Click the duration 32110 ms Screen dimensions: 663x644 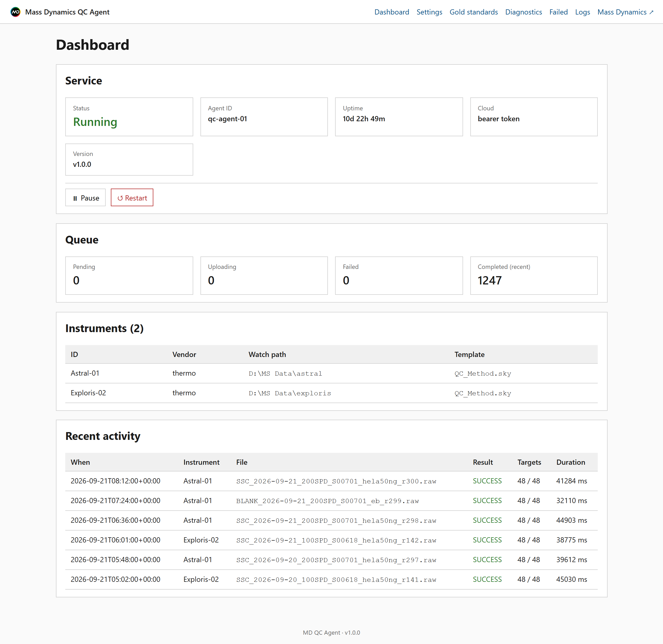click(x=572, y=500)
